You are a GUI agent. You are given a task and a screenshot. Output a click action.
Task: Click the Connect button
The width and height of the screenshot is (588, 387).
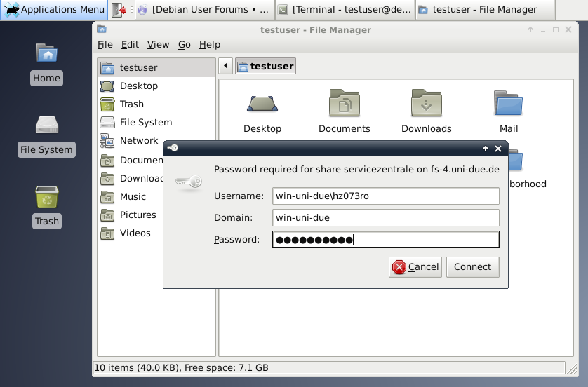472,267
